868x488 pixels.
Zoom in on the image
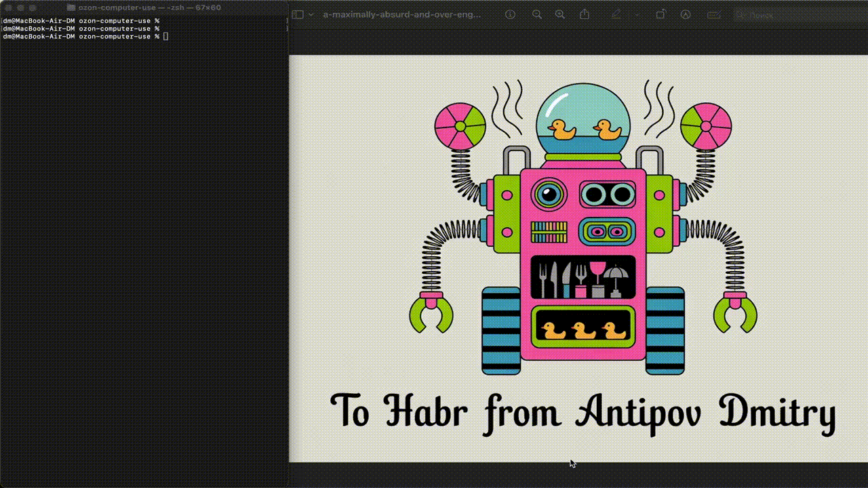pyautogui.click(x=559, y=14)
